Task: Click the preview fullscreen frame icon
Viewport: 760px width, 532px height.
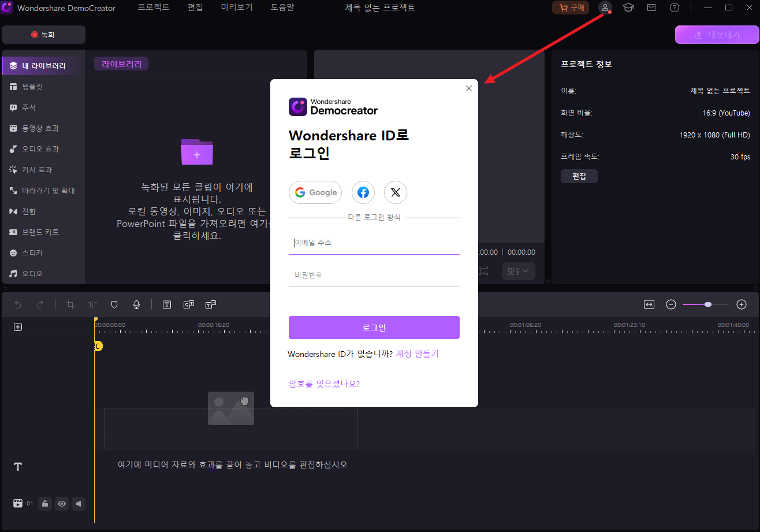Action: [x=483, y=271]
